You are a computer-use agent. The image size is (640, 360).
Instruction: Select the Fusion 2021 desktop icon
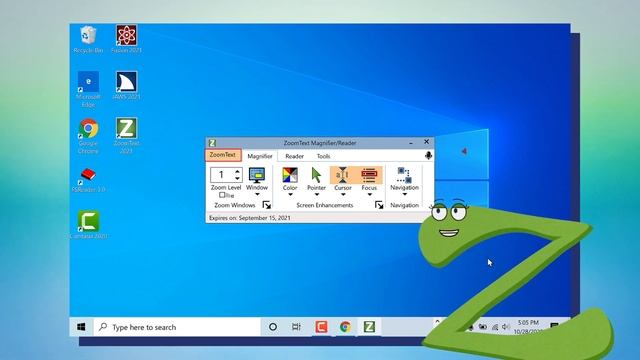[126, 39]
